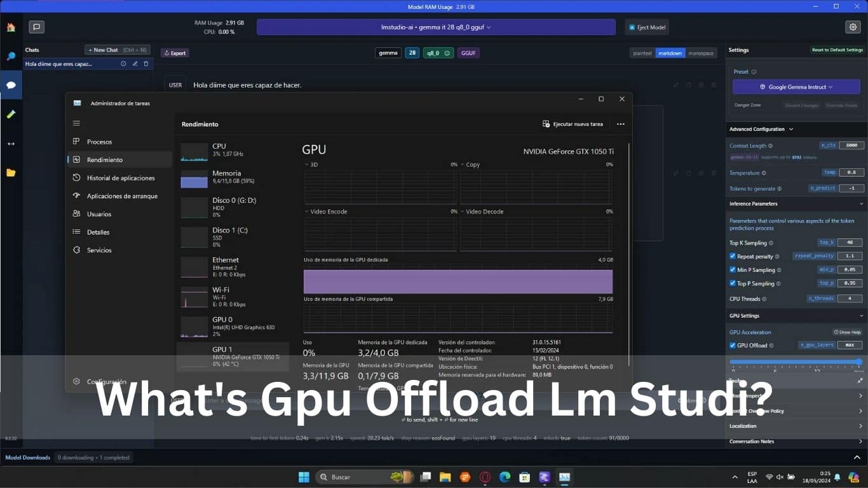The height and width of the screenshot is (488, 868).
Task: Open the AI Chat speech bubble sidebar icon
Action: tap(11, 85)
